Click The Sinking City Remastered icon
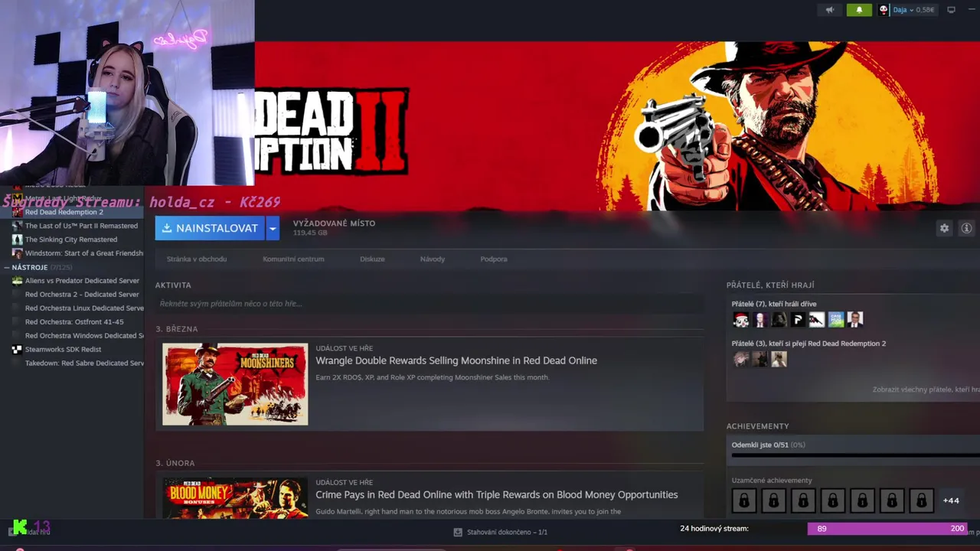The width and height of the screenshot is (980, 551). tap(17, 240)
